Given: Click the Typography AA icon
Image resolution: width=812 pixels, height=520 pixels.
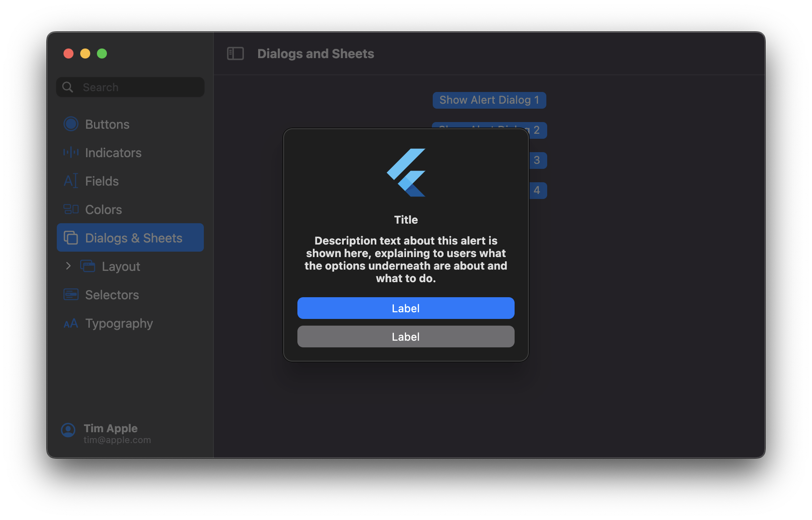Looking at the screenshot, I should [71, 323].
